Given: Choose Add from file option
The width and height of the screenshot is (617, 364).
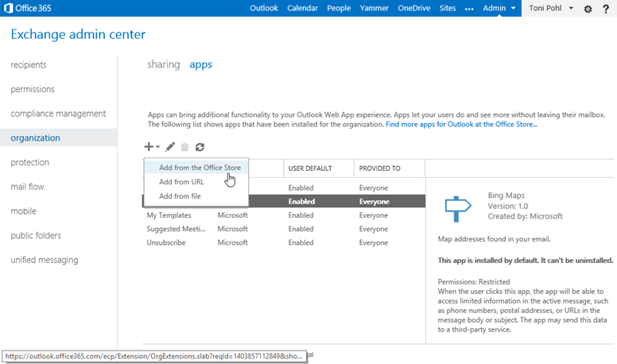Looking at the screenshot, I should click(x=180, y=196).
